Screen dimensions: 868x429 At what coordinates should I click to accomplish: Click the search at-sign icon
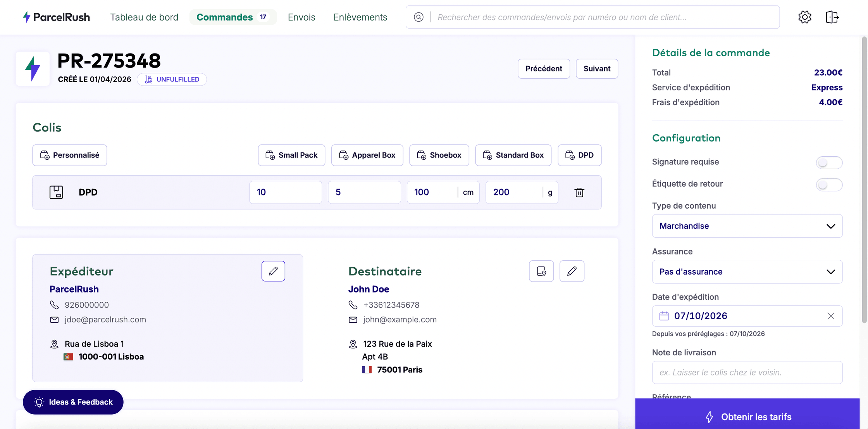click(x=418, y=17)
